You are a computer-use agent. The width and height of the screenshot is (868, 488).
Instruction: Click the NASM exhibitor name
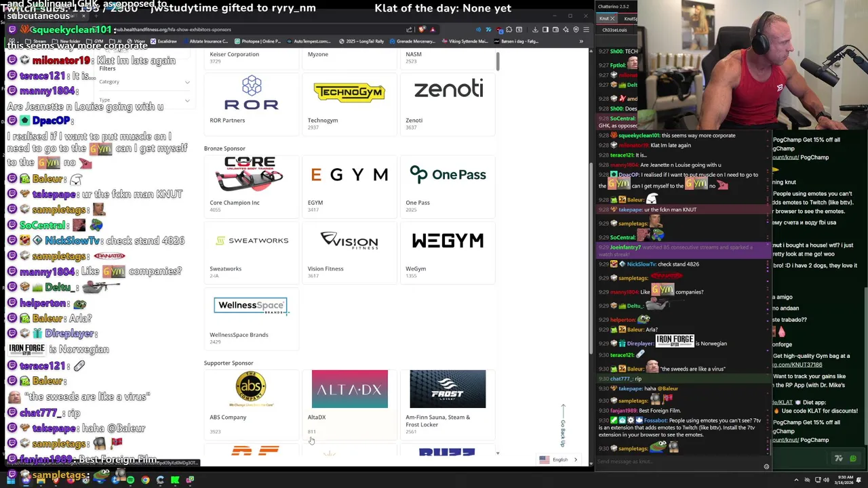click(x=413, y=54)
